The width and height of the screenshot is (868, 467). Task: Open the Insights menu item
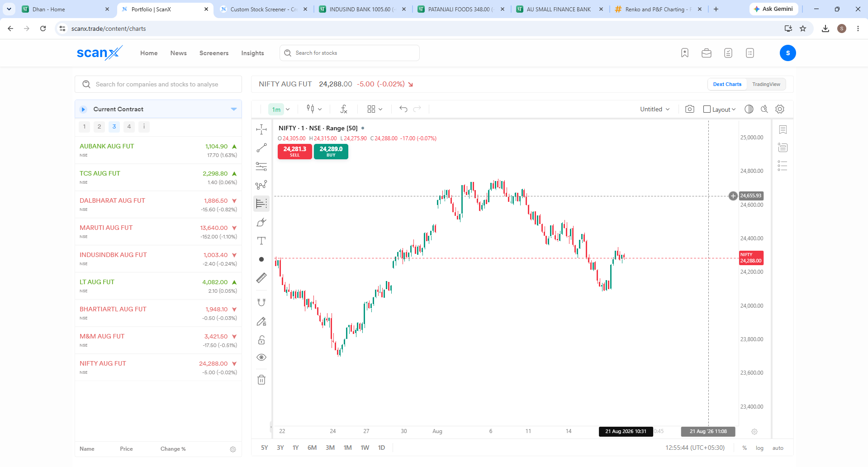tap(252, 53)
